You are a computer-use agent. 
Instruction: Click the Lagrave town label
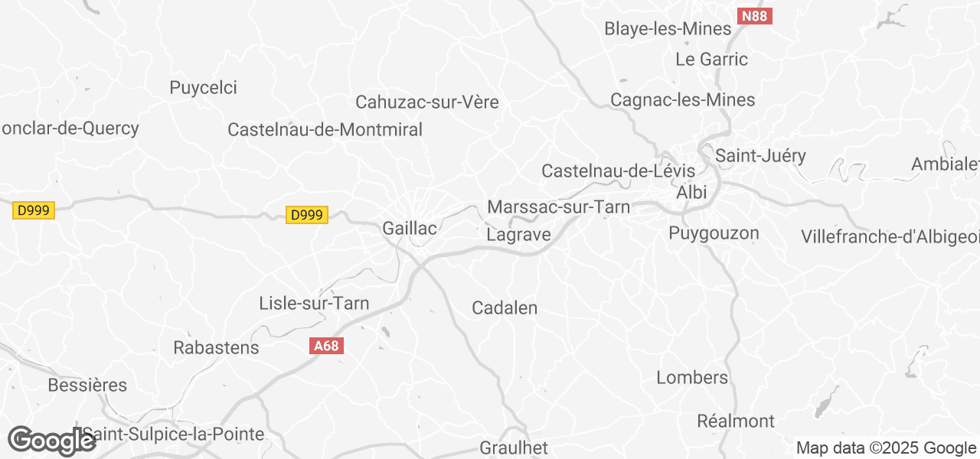tap(519, 235)
